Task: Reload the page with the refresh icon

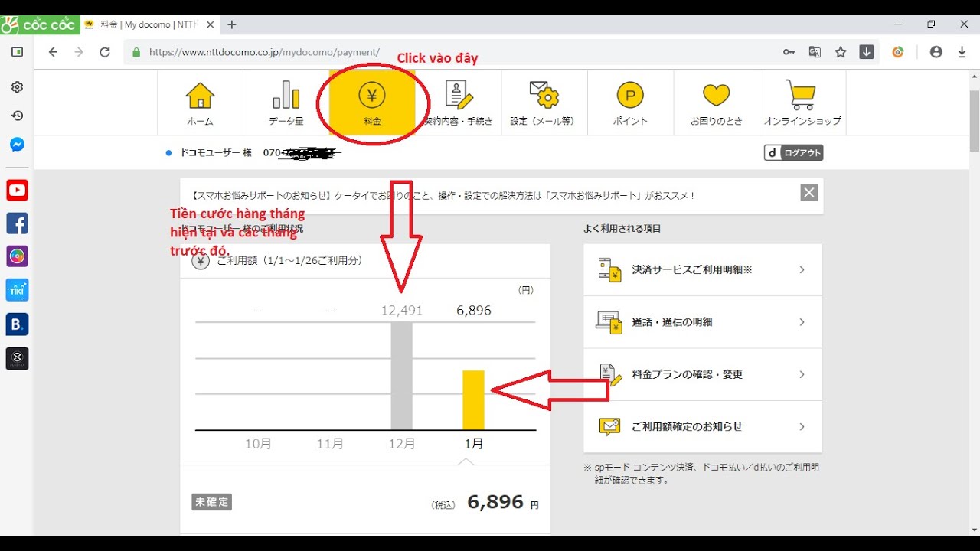Action: (105, 52)
